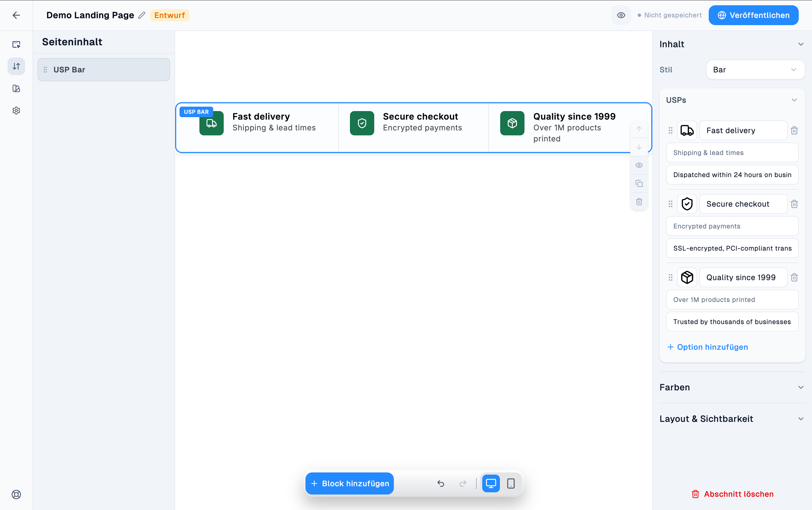This screenshot has width=812, height=510.
Task: Grab the USP Bar row drag handle
Action: 45,70
